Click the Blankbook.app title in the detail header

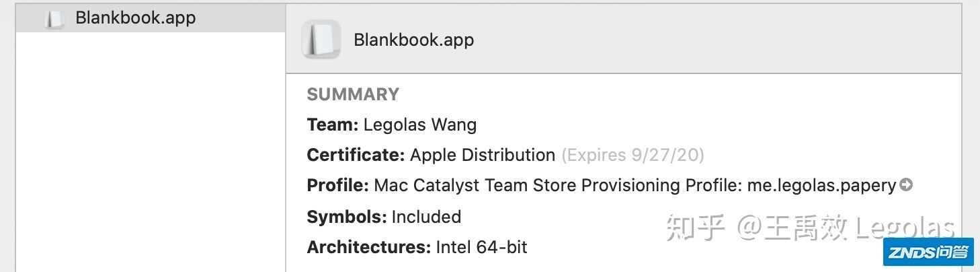pos(414,40)
